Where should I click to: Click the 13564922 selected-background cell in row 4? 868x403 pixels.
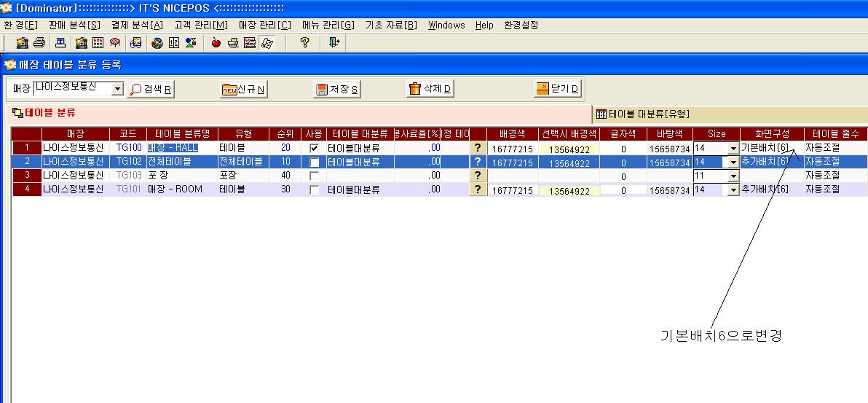point(569,190)
